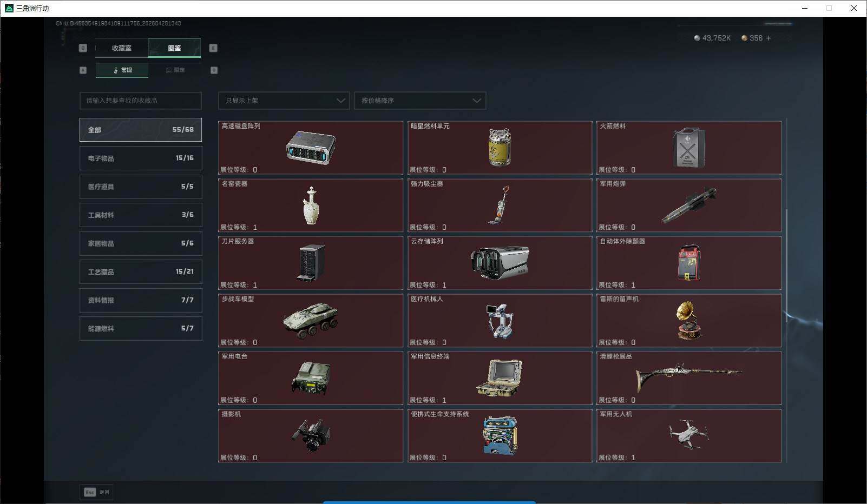
Task: Select the 刀片服务器 server icon
Action: tap(311, 263)
